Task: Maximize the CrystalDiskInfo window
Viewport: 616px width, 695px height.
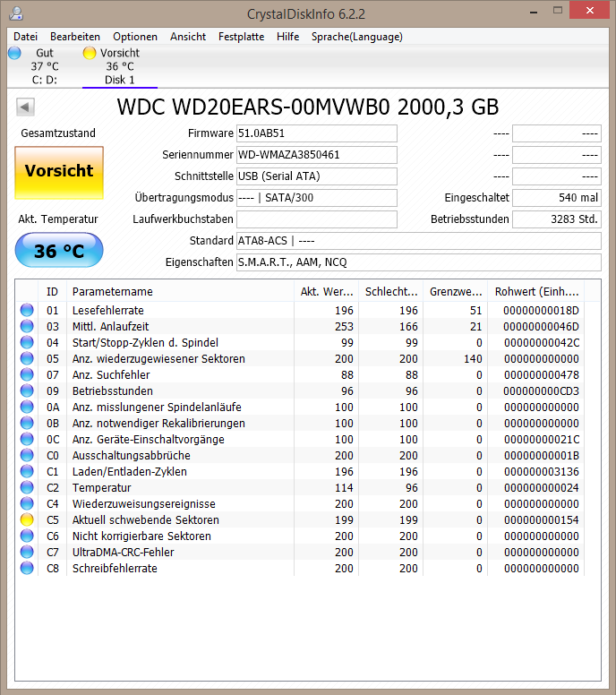Action: click(x=558, y=11)
